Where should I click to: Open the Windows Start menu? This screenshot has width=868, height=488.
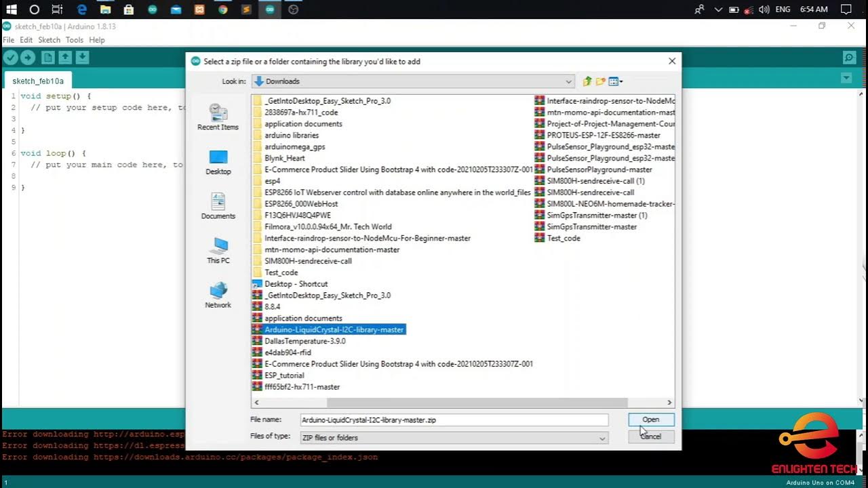(x=11, y=9)
